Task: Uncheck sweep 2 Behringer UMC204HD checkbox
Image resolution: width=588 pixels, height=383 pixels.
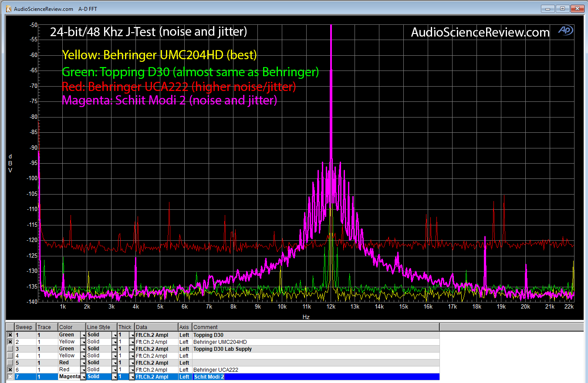Action: pos(10,342)
